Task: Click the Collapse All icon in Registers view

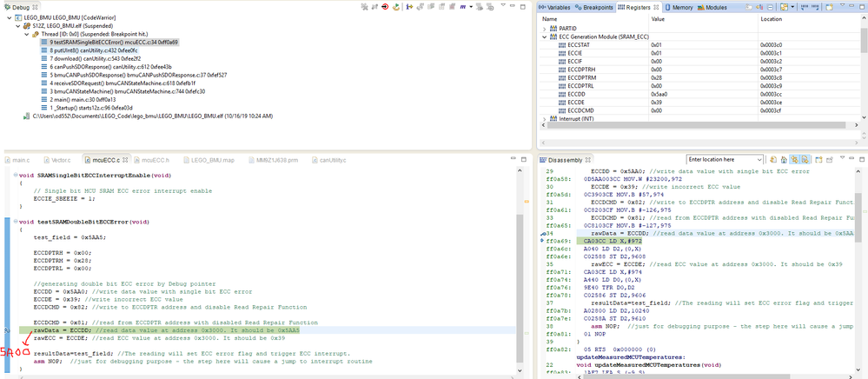Action: (x=770, y=7)
